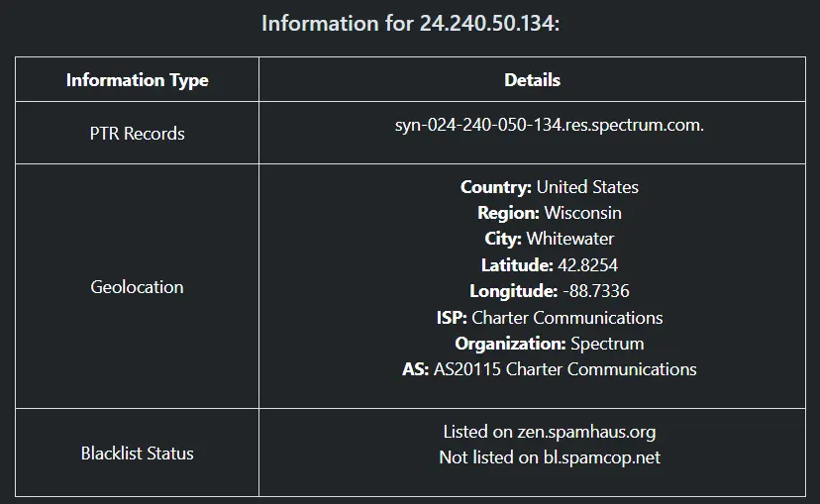The height and width of the screenshot is (504, 820).
Task: Click the Details column header
Action: (532, 80)
